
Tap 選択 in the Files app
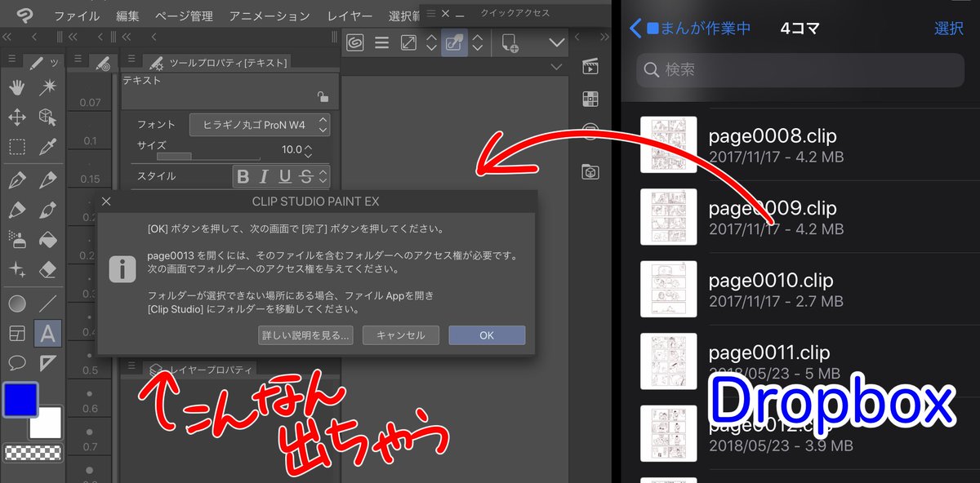[949, 29]
